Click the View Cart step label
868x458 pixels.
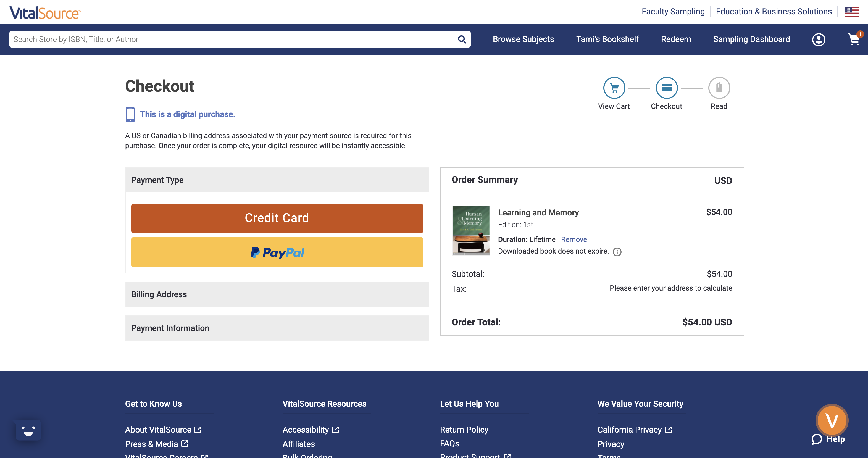614,106
